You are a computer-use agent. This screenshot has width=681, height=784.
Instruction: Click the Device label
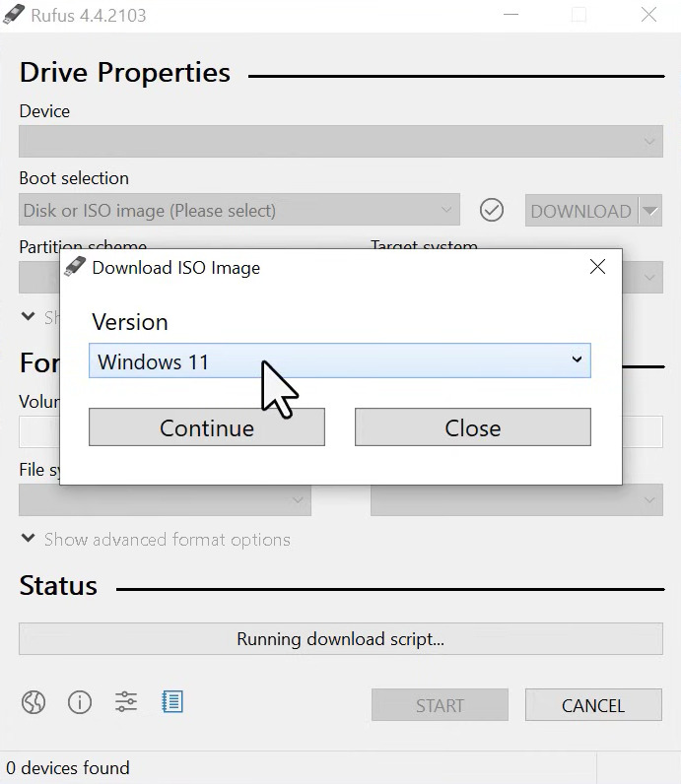click(44, 111)
